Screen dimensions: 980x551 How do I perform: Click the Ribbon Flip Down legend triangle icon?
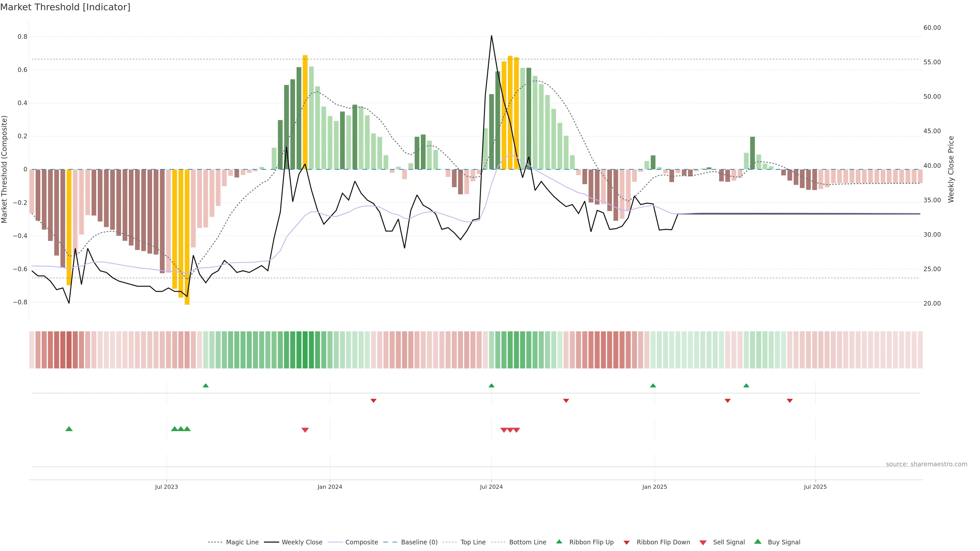tap(627, 543)
